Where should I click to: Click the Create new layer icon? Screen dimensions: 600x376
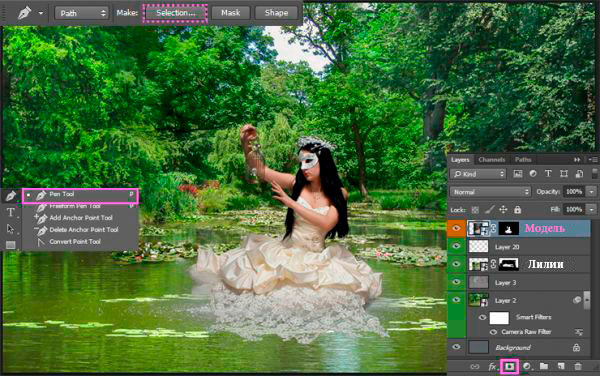561,366
